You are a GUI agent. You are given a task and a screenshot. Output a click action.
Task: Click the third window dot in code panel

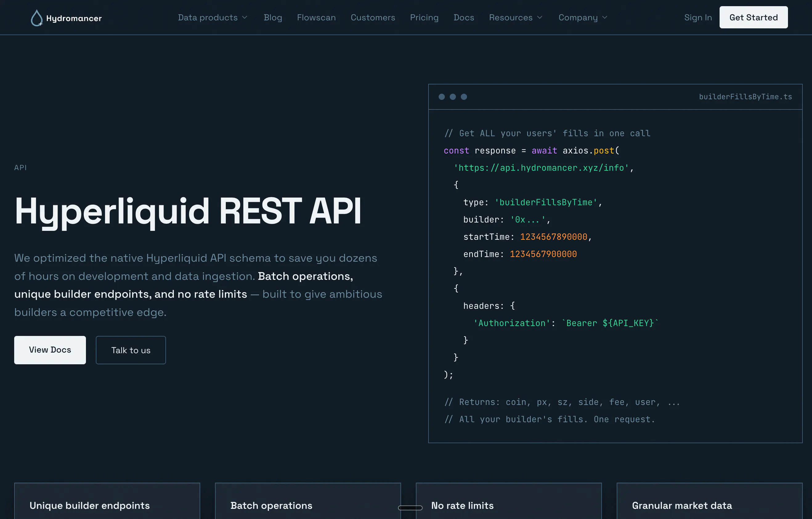[x=464, y=97]
